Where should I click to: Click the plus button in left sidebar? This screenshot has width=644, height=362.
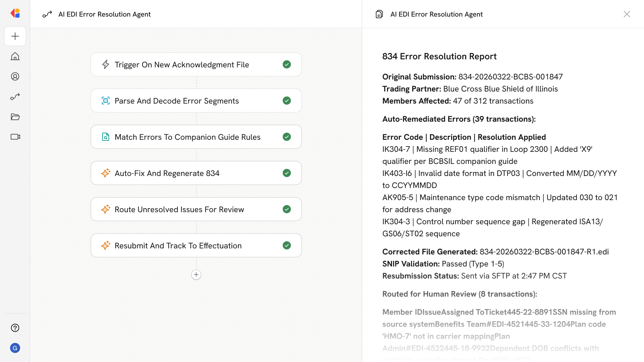15,36
